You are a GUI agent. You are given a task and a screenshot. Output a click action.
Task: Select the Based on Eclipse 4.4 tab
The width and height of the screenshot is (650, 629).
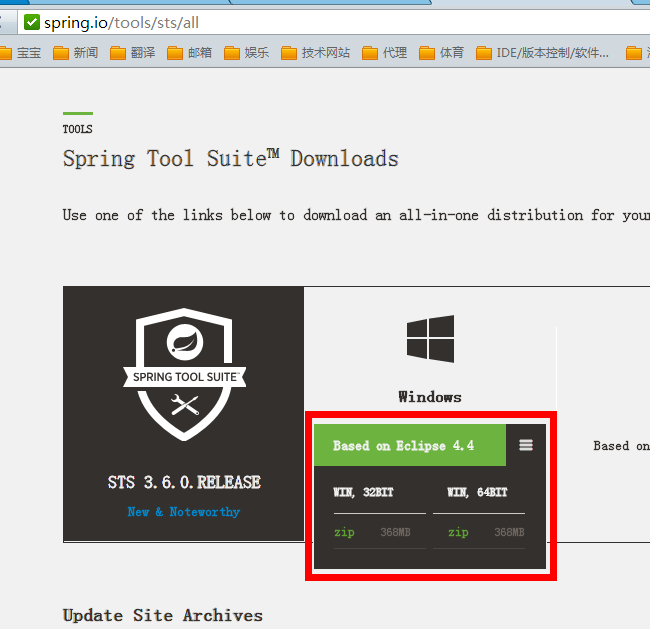(410, 445)
